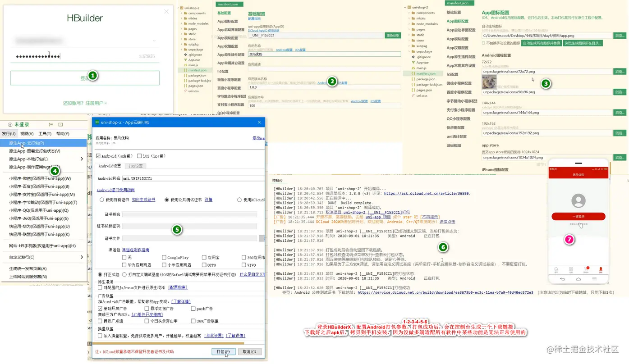Screen dimensions: 629x364
Task: Click the password field in the login dialog
Action: [x=85, y=56]
